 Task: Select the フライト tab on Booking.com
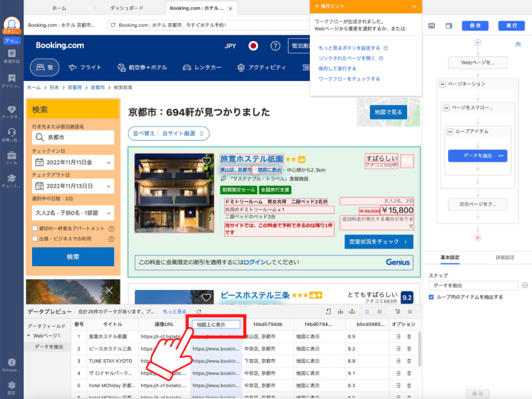coord(85,67)
